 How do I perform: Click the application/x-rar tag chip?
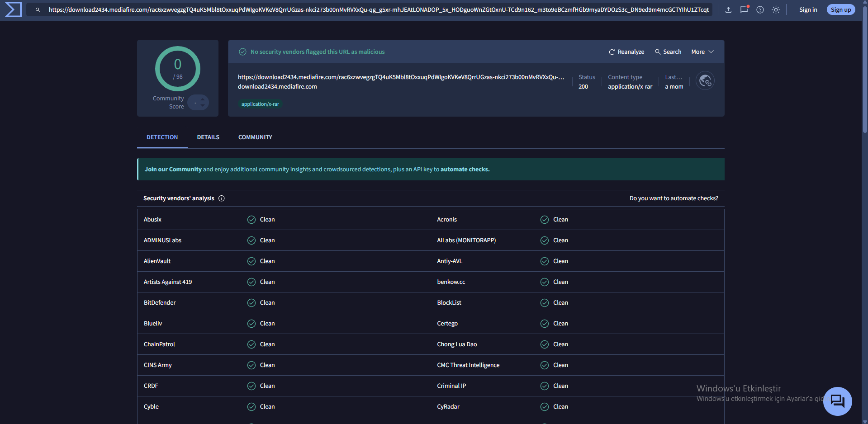click(260, 104)
